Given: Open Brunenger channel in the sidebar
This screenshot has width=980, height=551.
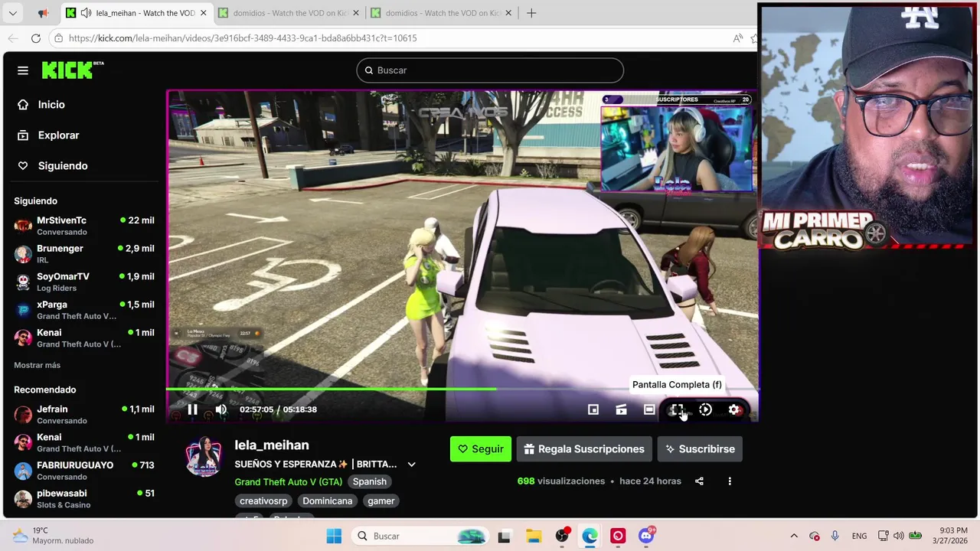Looking at the screenshot, I should [84, 254].
